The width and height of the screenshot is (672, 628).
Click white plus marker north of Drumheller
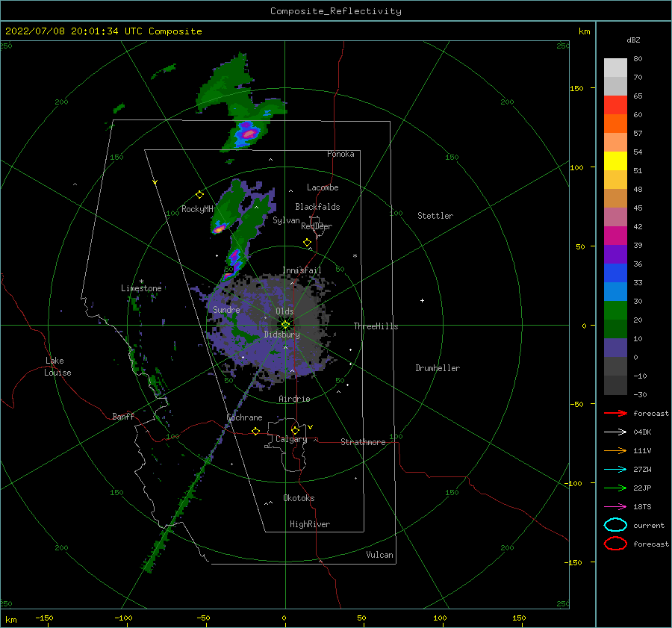[422, 300]
